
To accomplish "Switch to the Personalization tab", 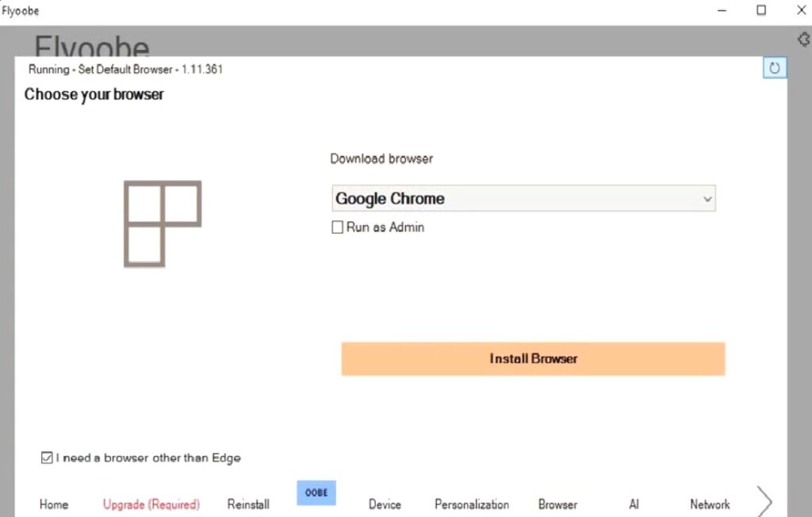I will pyautogui.click(x=472, y=504).
